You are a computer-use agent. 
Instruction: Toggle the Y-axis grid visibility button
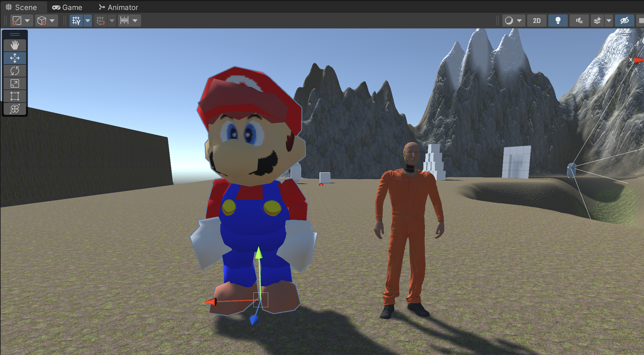click(76, 21)
